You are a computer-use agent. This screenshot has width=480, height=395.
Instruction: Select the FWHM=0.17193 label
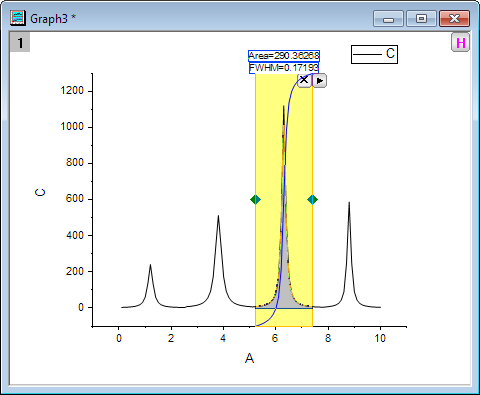coord(284,68)
